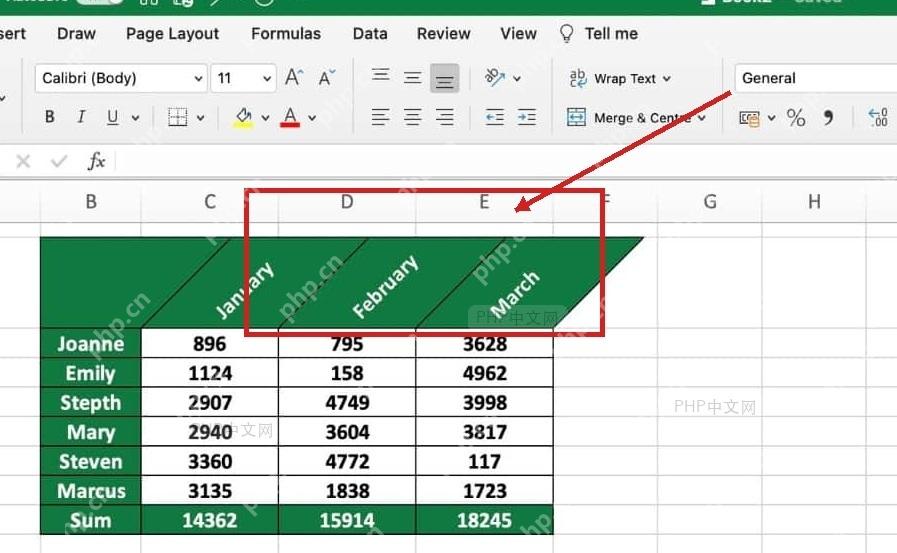Viewport: 897px width, 553px height.
Task: Click the decimal places icon
Action: click(x=878, y=117)
